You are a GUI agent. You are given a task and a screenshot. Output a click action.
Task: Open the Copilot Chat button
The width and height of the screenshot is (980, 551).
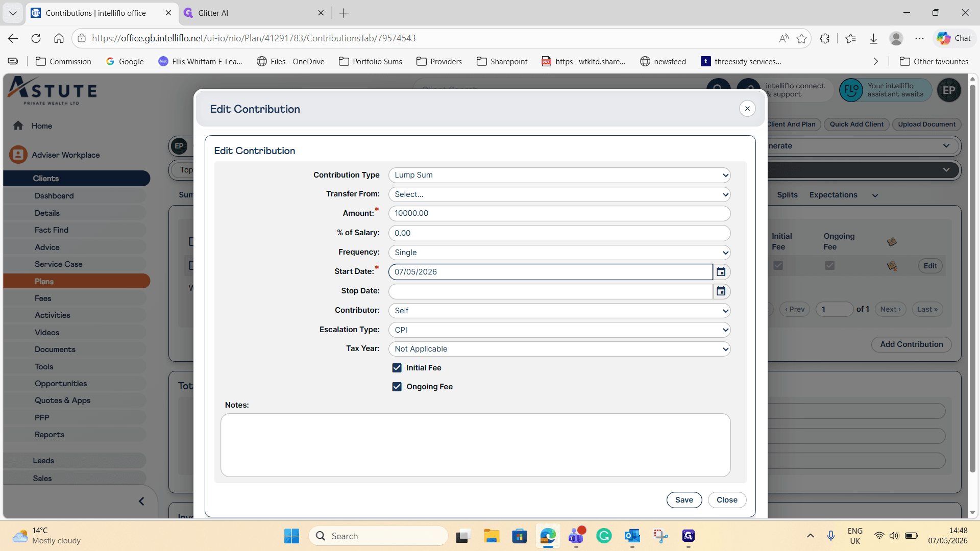click(x=953, y=38)
